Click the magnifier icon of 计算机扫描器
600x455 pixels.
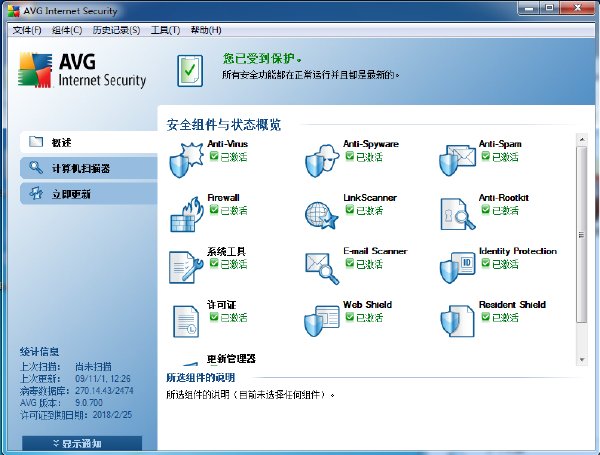point(36,168)
